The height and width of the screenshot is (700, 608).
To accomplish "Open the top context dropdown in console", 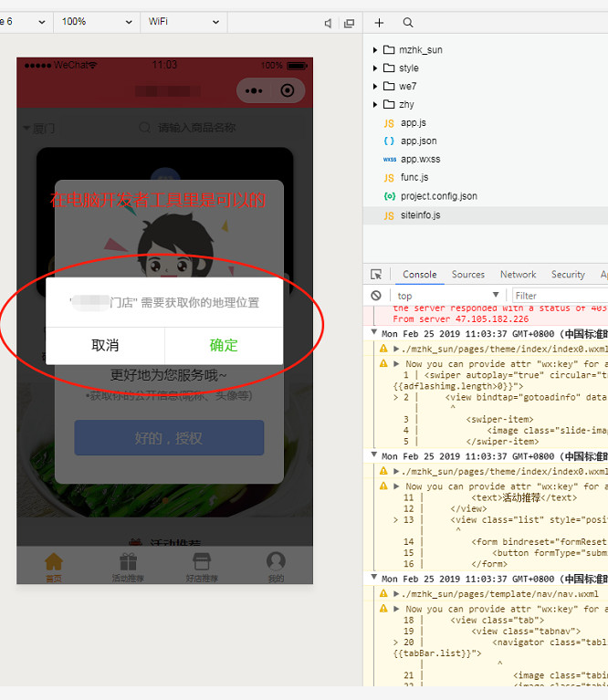I will point(447,296).
